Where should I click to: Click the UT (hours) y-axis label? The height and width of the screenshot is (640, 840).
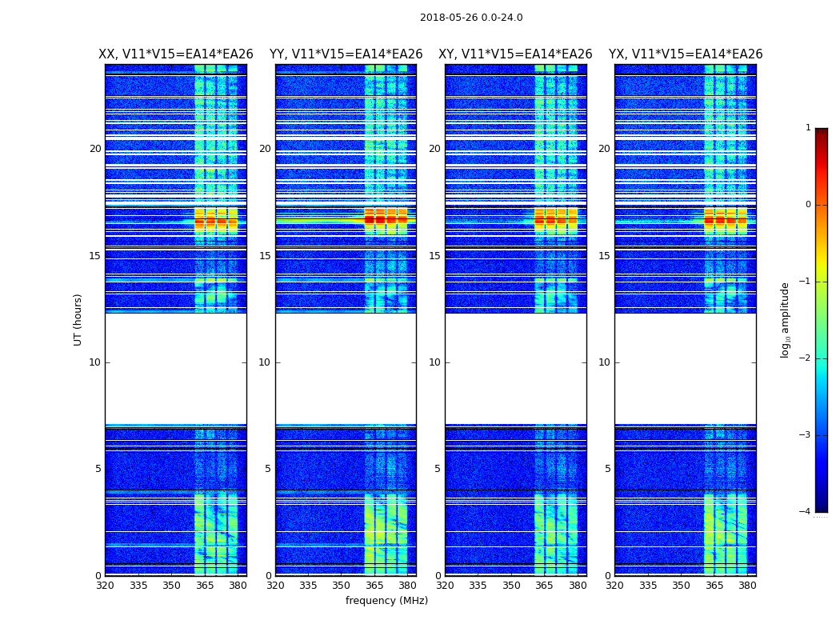point(78,319)
